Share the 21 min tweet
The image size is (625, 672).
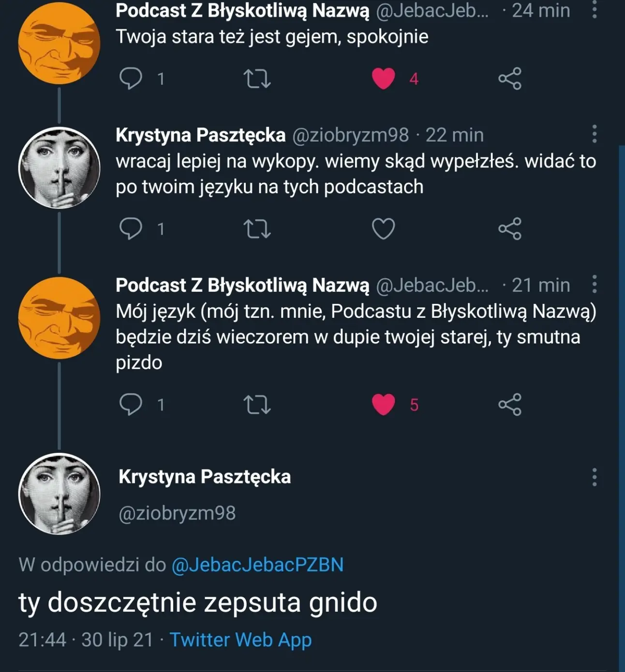click(510, 405)
